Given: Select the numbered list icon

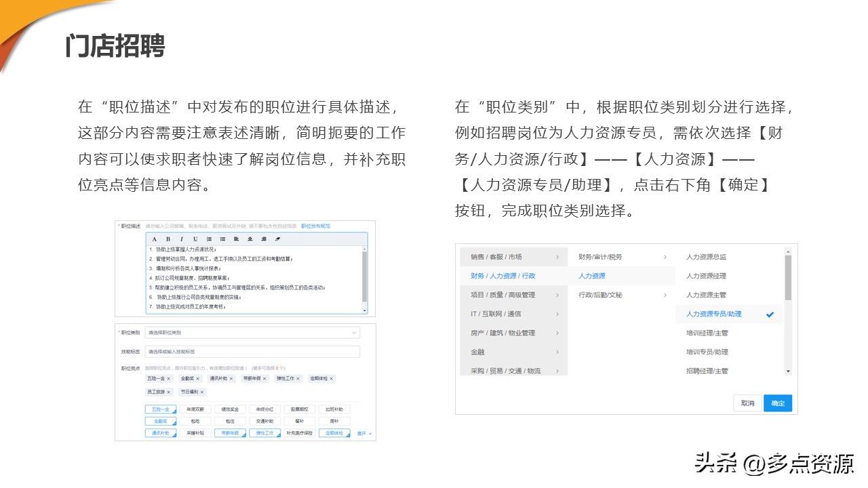Looking at the screenshot, I should point(210,239).
